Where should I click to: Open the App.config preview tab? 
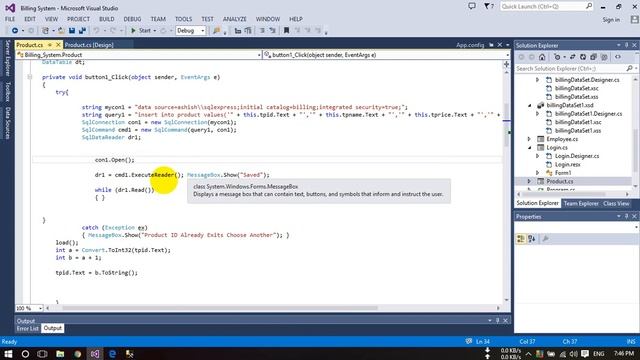coord(470,45)
